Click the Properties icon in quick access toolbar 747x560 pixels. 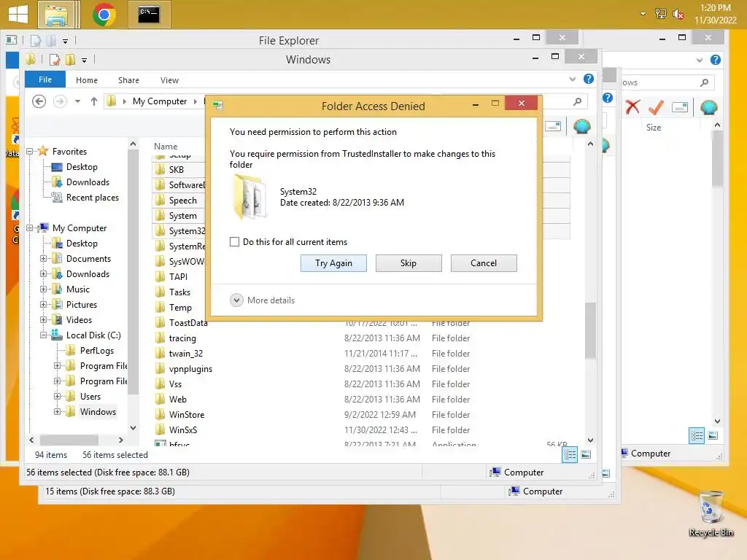coord(55,60)
